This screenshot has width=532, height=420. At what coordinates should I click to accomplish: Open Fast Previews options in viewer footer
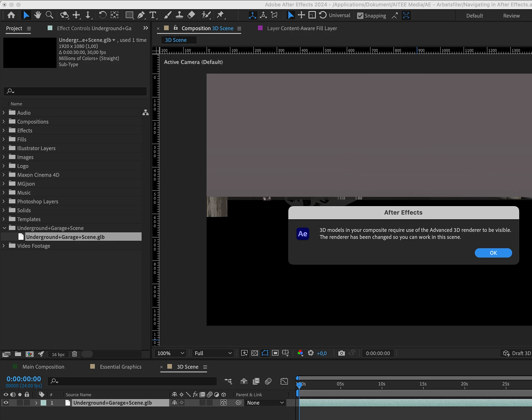tap(244, 353)
